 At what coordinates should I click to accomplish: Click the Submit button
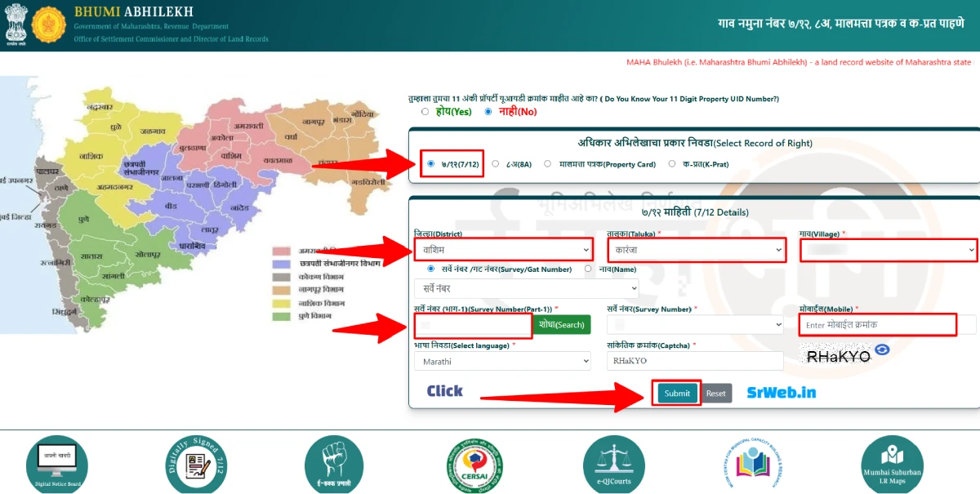[x=677, y=393]
